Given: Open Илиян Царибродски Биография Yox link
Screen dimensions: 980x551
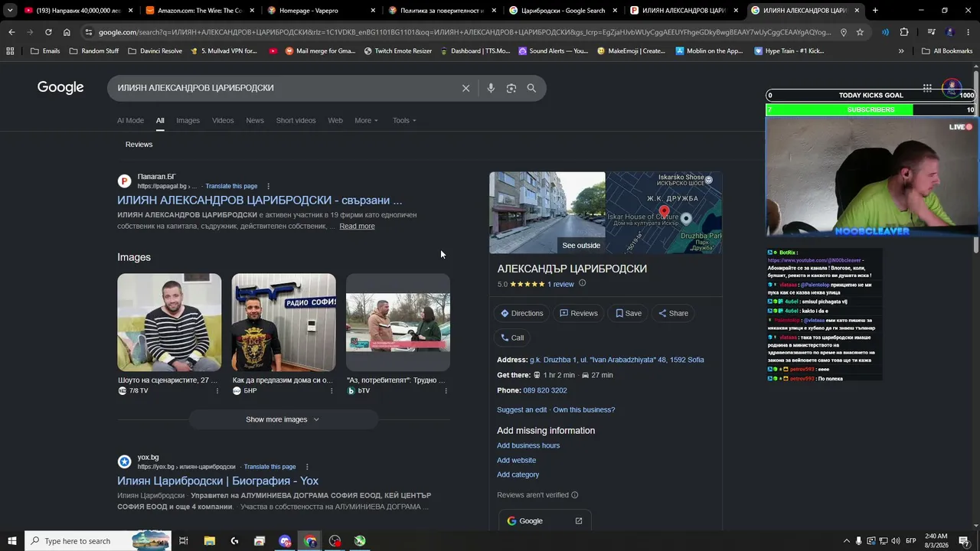Looking at the screenshot, I should click(218, 481).
